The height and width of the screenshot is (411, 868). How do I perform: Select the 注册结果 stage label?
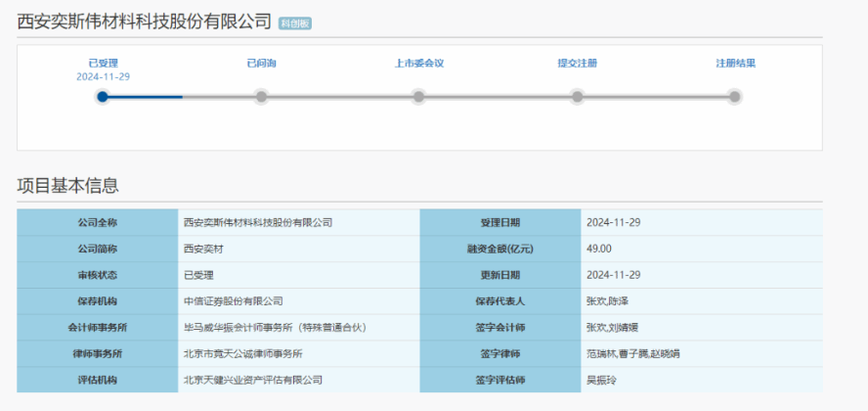point(735,64)
